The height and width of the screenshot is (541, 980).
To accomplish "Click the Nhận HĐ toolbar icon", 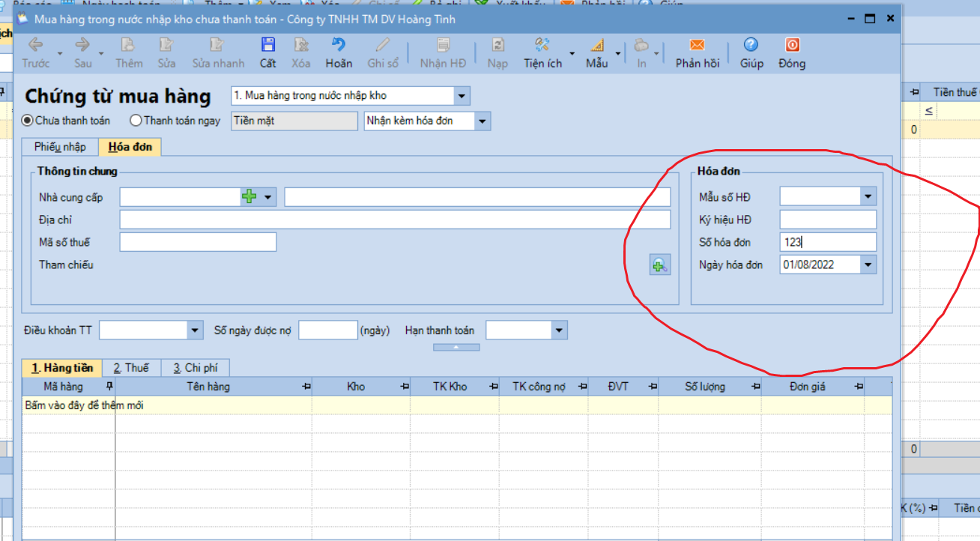I will (x=444, y=45).
